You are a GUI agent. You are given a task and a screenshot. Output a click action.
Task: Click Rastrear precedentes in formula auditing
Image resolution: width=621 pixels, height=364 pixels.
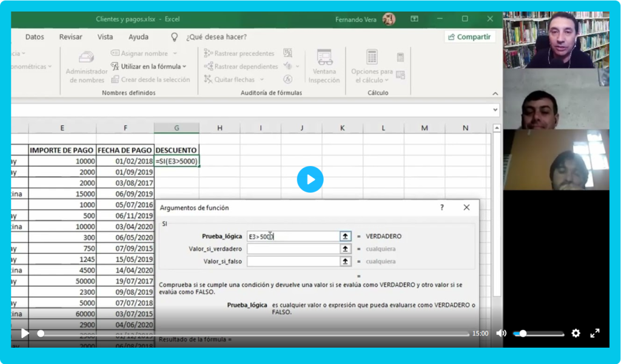tap(239, 53)
